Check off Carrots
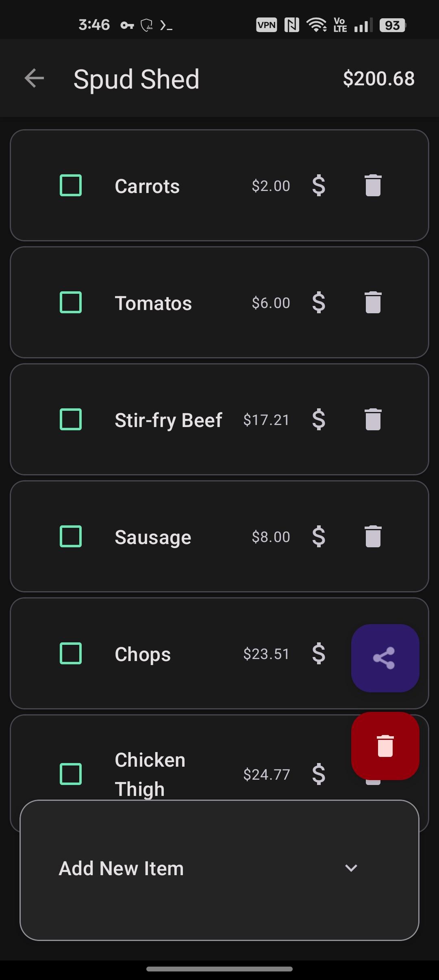This screenshot has width=439, height=980. 71,186
